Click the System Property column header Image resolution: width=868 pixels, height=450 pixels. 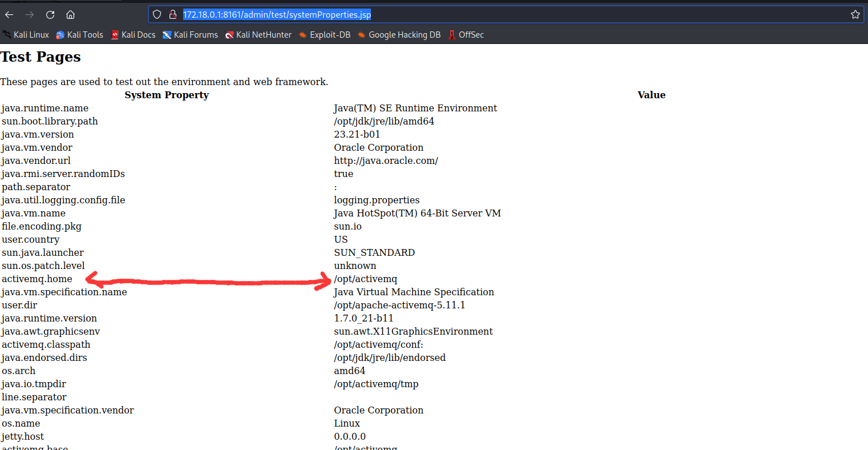167,95
